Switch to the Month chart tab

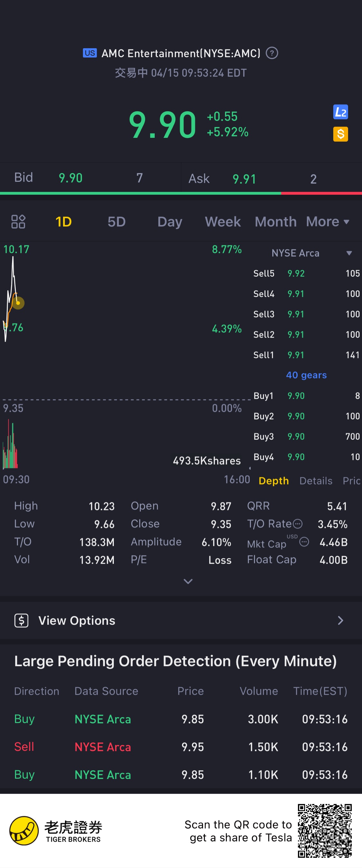(276, 221)
